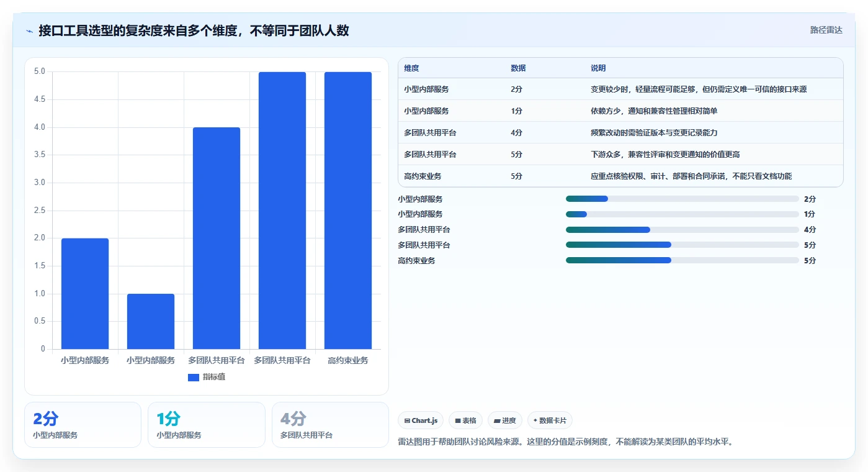This screenshot has width=868, height=472.
Task: Click the progress bar labeled 1分
Action: pos(682,214)
